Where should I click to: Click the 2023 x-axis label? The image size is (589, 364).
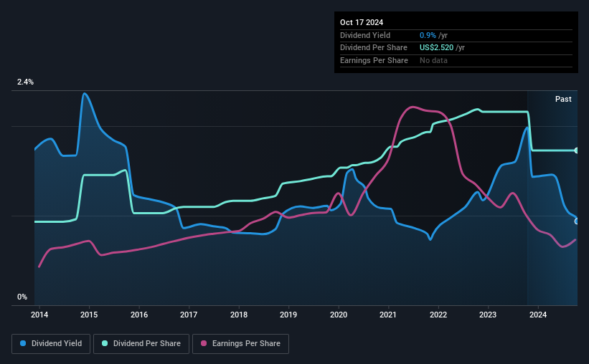pos(488,315)
